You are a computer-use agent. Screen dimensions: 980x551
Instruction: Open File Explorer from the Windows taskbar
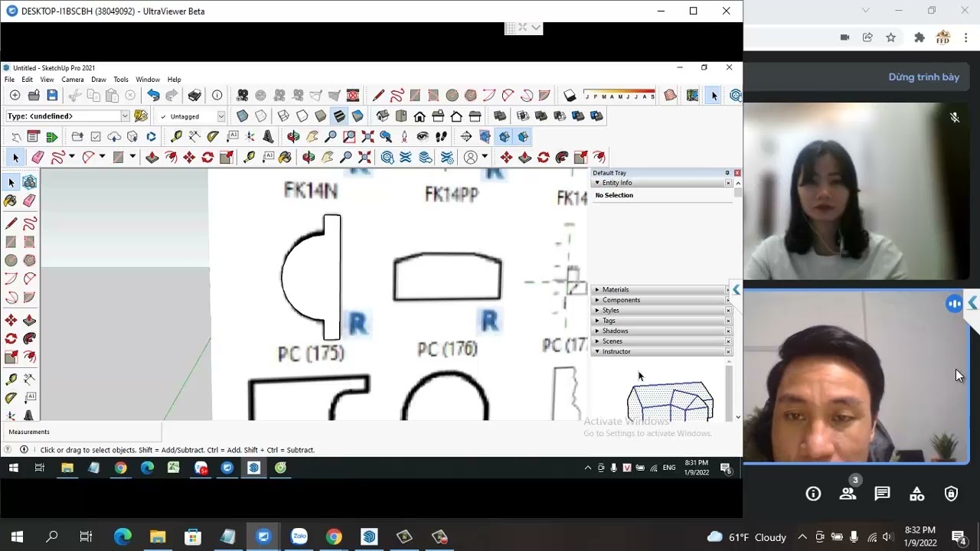[158, 536]
